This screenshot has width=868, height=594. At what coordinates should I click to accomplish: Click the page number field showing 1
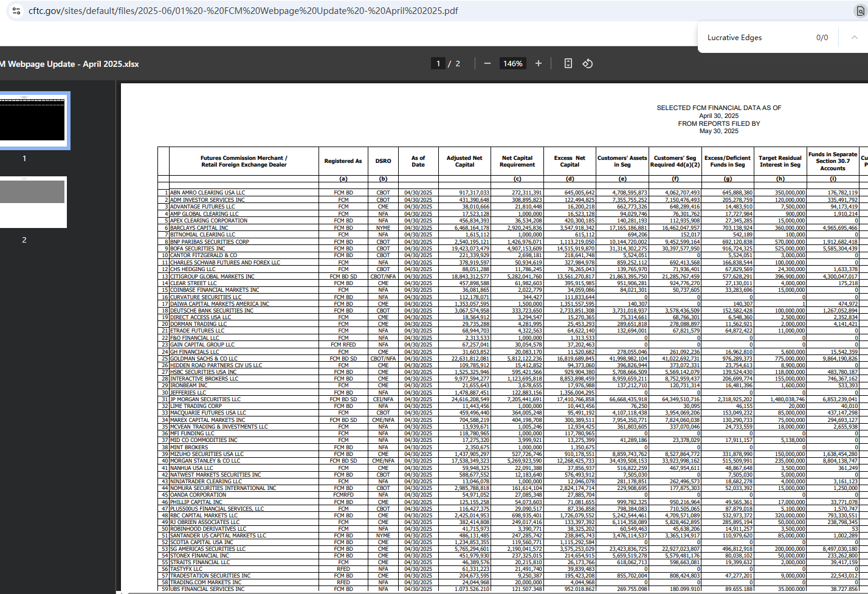click(438, 63)
